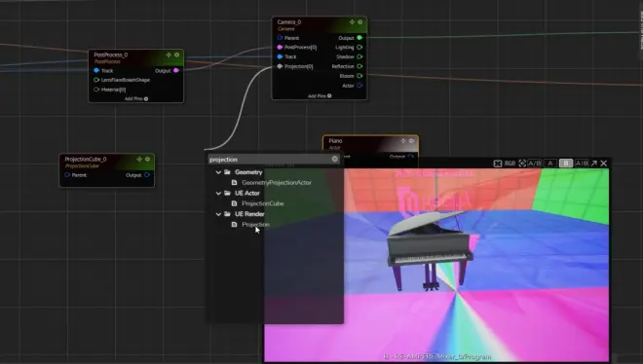Click the focus target icon beside A/B

522,164
